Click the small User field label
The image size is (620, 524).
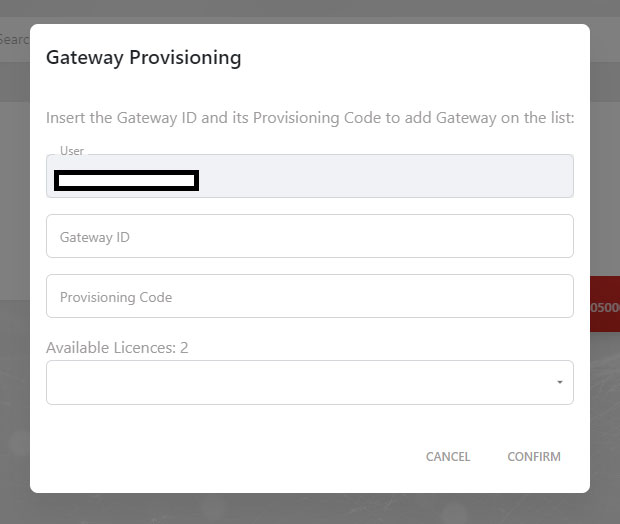pos(72,151)
